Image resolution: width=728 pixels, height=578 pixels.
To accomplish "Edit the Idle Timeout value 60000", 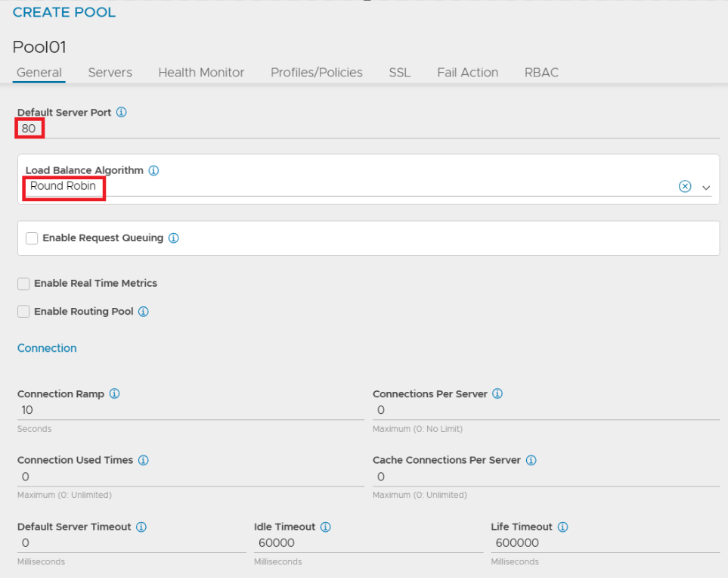I will point(368,543).
